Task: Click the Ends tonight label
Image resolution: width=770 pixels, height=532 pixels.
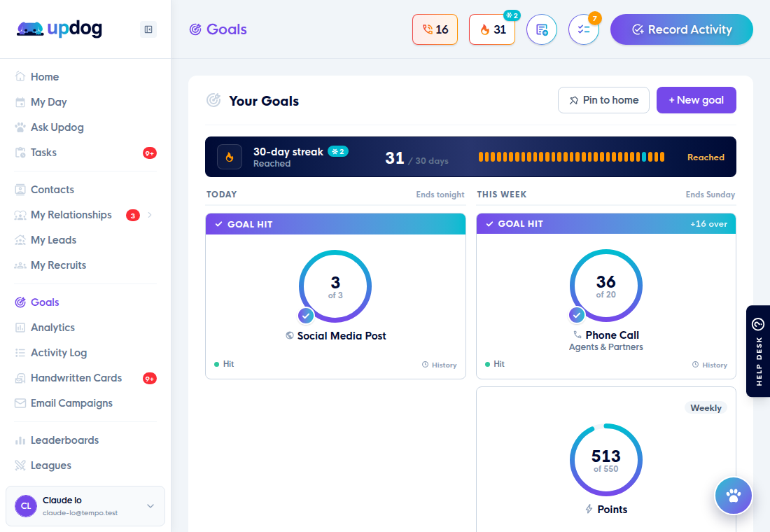Action: pyautogui.click(x=440, y=195)
